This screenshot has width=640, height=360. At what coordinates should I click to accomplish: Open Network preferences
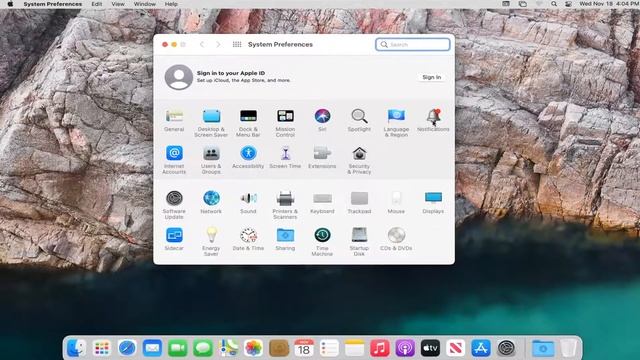pos(211,202)
